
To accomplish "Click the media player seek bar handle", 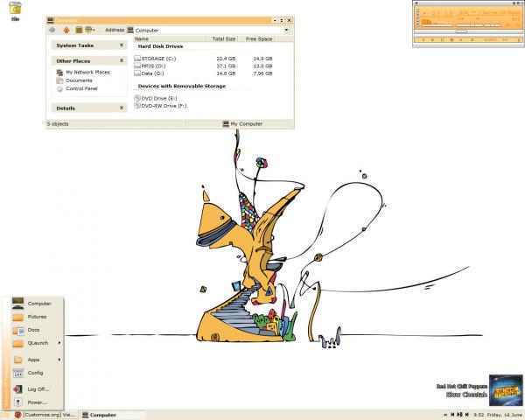I will point(461,31).
